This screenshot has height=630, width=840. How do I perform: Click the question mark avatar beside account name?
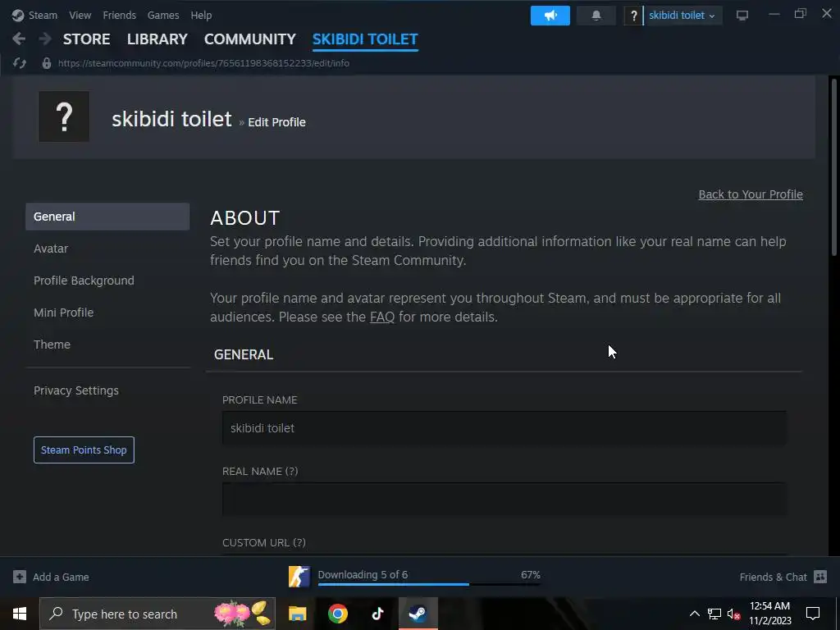(633, 16)
